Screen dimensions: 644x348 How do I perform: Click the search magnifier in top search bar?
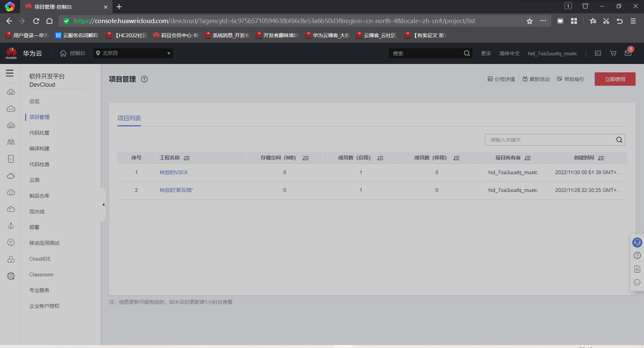coord(467,53)
